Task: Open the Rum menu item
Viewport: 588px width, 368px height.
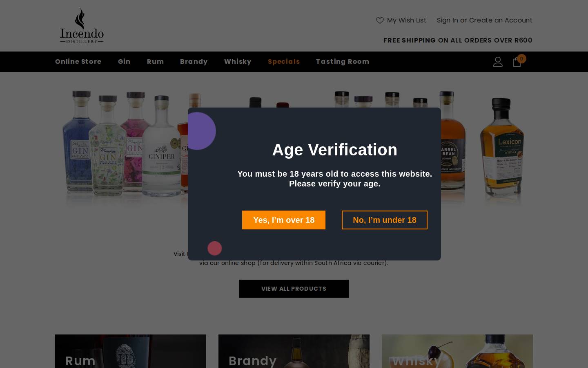Action: [155, 62]
